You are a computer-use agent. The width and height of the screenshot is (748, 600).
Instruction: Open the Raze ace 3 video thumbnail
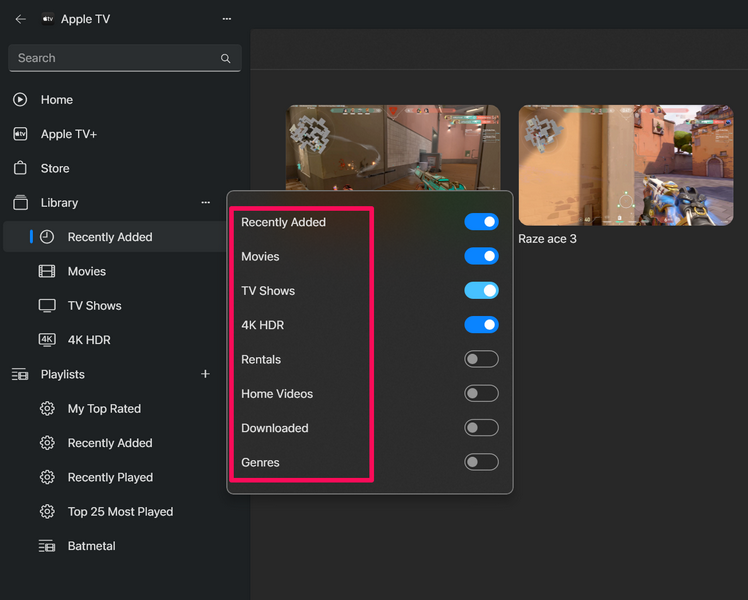pos(625,165)
